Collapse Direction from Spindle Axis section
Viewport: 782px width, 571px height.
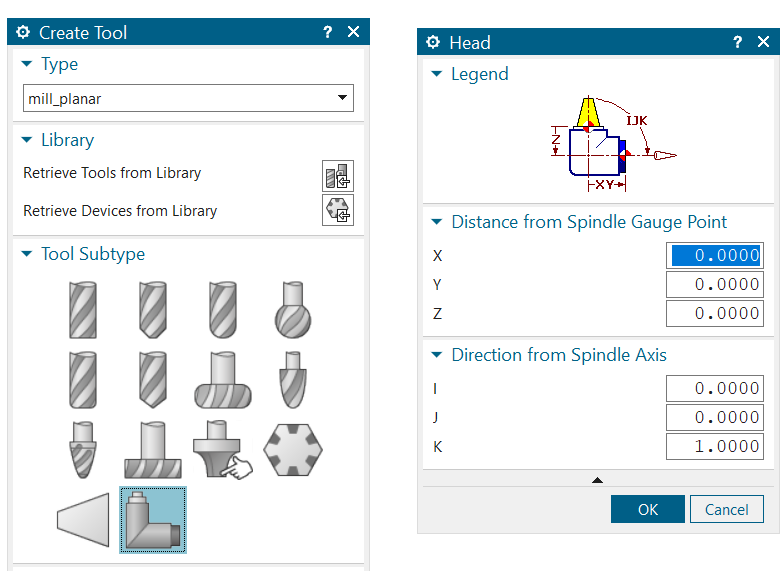pos(437,355)
